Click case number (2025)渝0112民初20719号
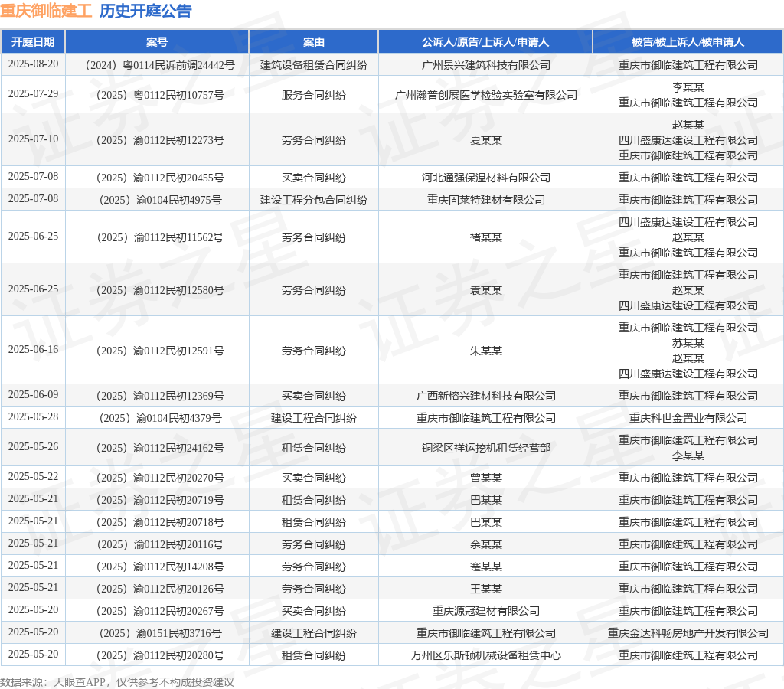Image resolution: width=784 pixels, height=689 pixels. point(157,500)
